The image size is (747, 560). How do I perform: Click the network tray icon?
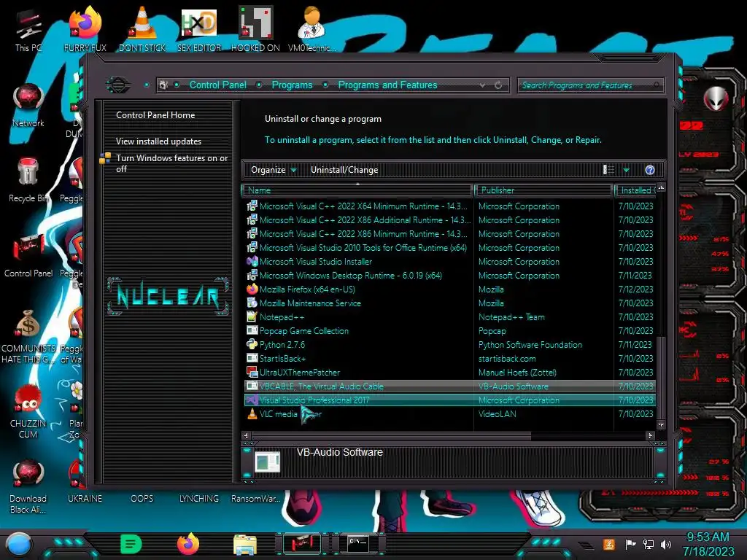(648, 544)
